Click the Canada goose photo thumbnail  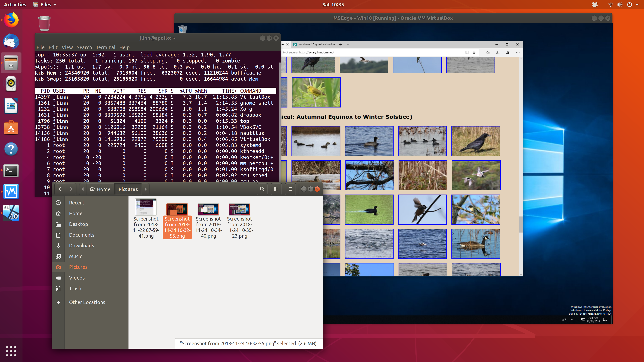coord(476,244)
